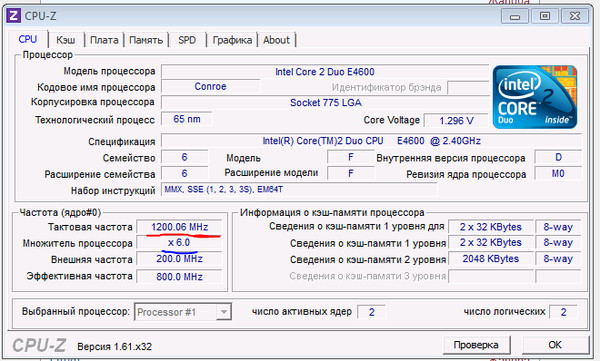Screen dimensions: 600x361
Task: Switch to the CPU tab
Action: tap(28, 39)
